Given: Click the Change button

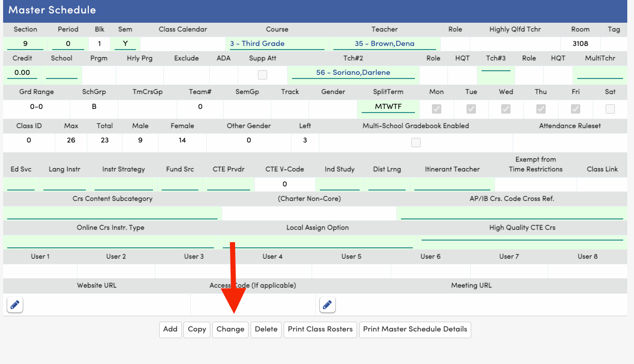Looking at the screenshot, I should point(230,329).
